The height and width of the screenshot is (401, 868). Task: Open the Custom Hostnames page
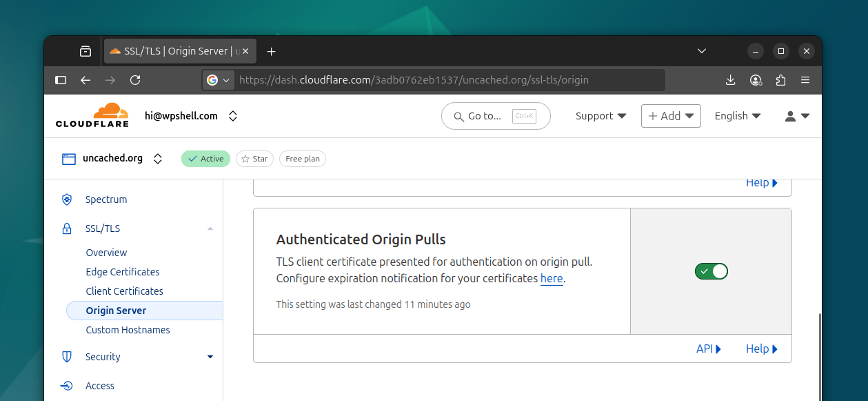coord(128,330)
